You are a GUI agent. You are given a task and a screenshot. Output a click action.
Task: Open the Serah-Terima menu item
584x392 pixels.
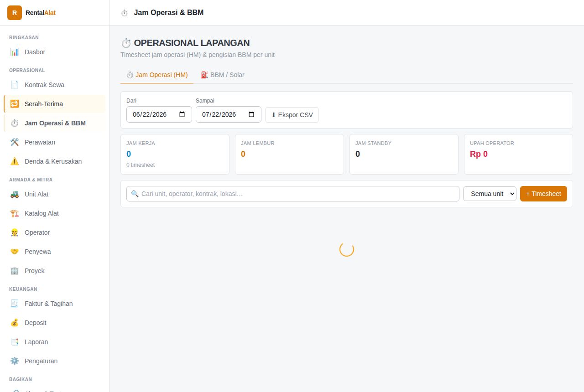click(x=55, y=104)
